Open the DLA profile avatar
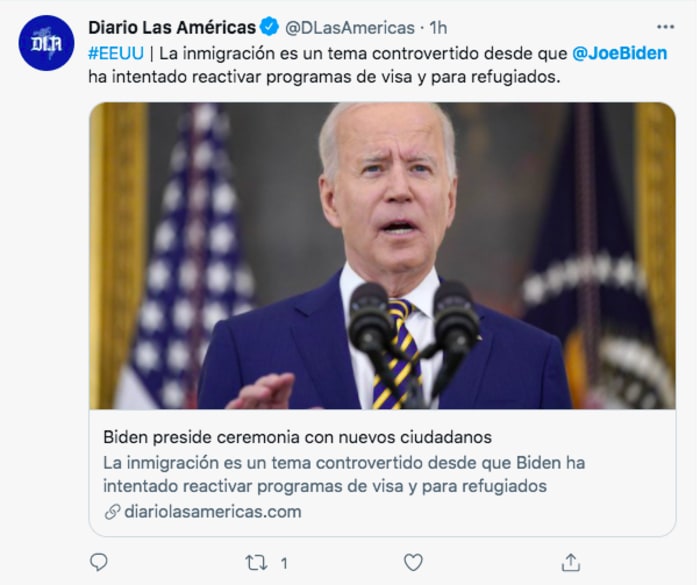700x585 pixels. pos(46,43)
